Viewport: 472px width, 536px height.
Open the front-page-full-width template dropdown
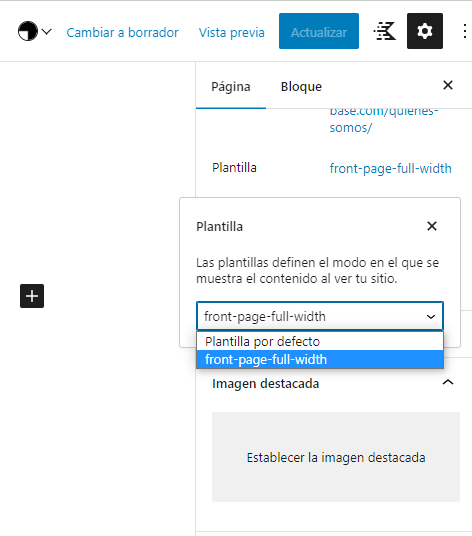320,316
